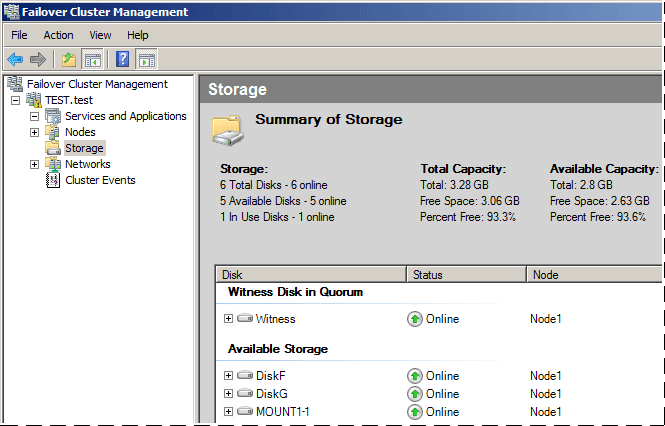Expand the Witness disk row
665x426 pixels.
228,319
